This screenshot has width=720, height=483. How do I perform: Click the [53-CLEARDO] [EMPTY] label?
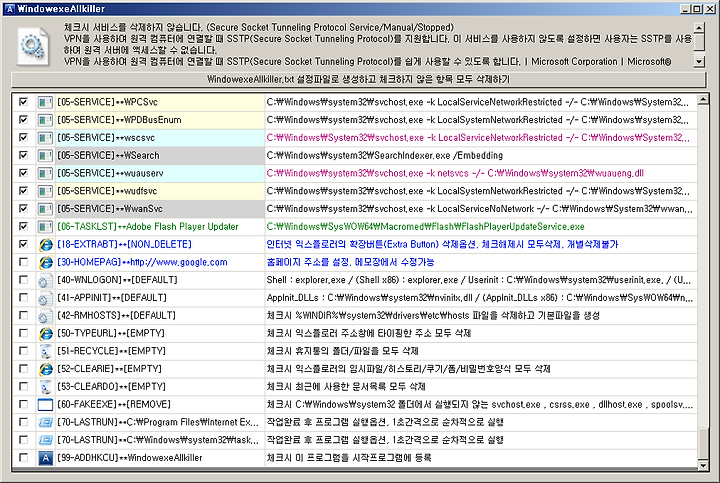(112, 387)
